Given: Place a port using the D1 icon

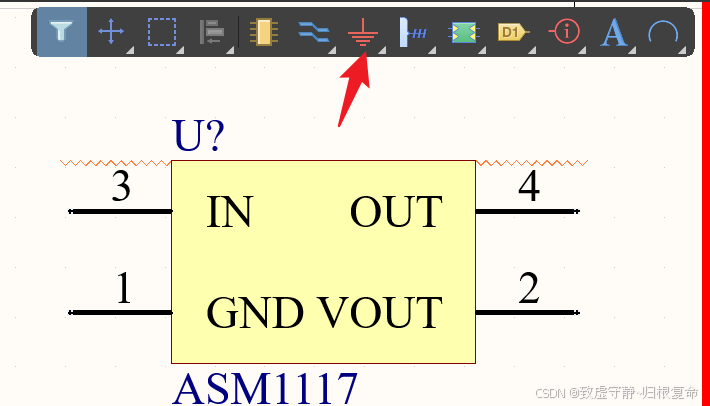Looking at the screenshot, I should coord(513,32).
